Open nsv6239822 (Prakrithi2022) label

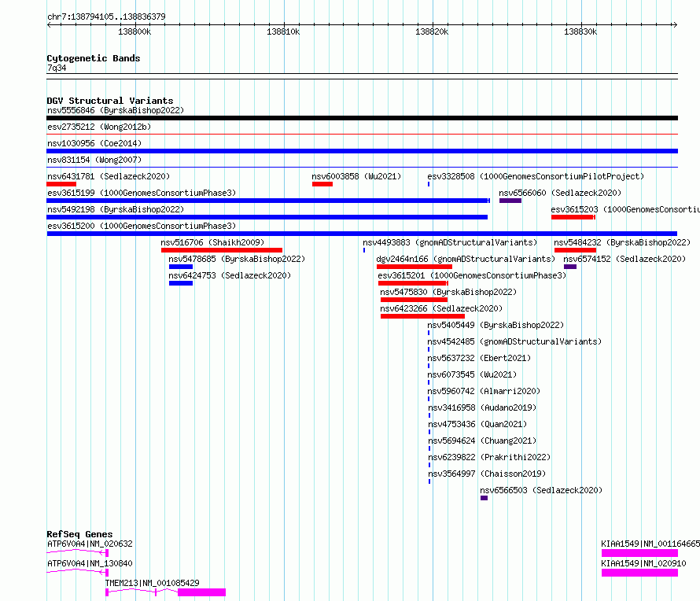click(x=489, y=457)
